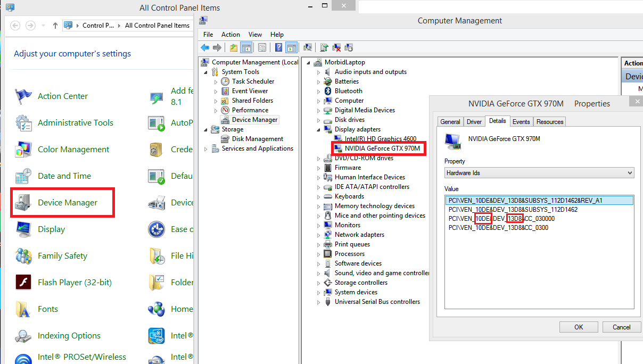Select NVIDIA GeForce GTX 970M device
The width and height of the screenshot is (643, 364).
click(382, 148)
